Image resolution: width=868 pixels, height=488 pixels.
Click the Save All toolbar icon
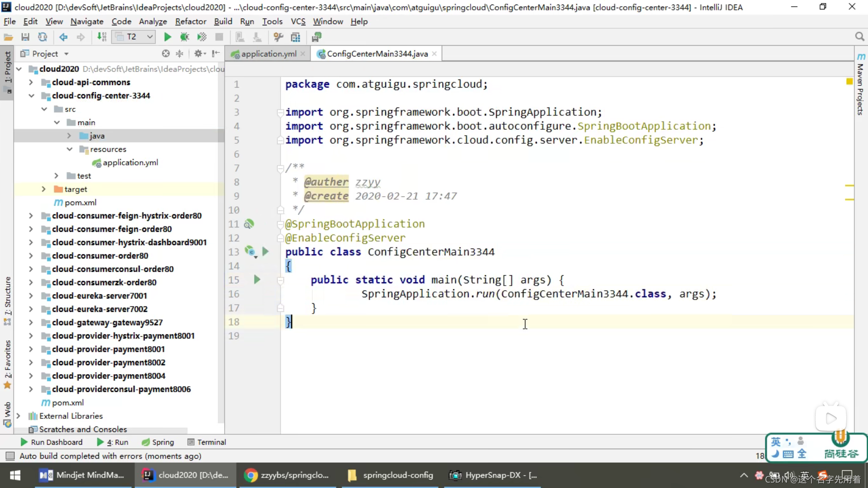25,37
